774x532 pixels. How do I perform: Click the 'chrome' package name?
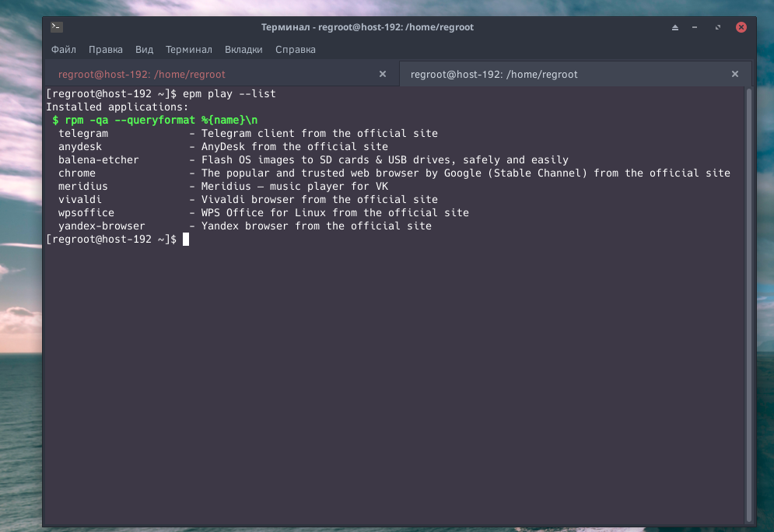tap(77, 173)
